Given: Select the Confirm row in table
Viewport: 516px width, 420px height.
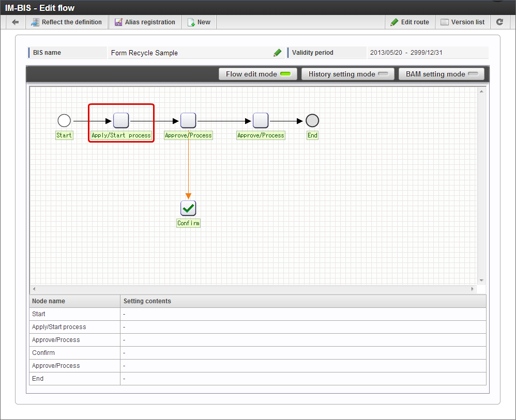Looking at the screenshot, I should 257,353.
